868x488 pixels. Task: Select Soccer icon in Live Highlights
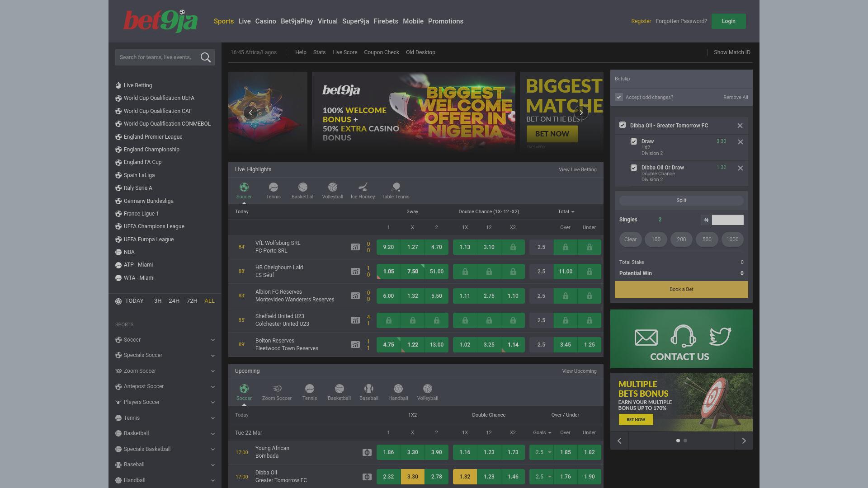coord(244,187)
